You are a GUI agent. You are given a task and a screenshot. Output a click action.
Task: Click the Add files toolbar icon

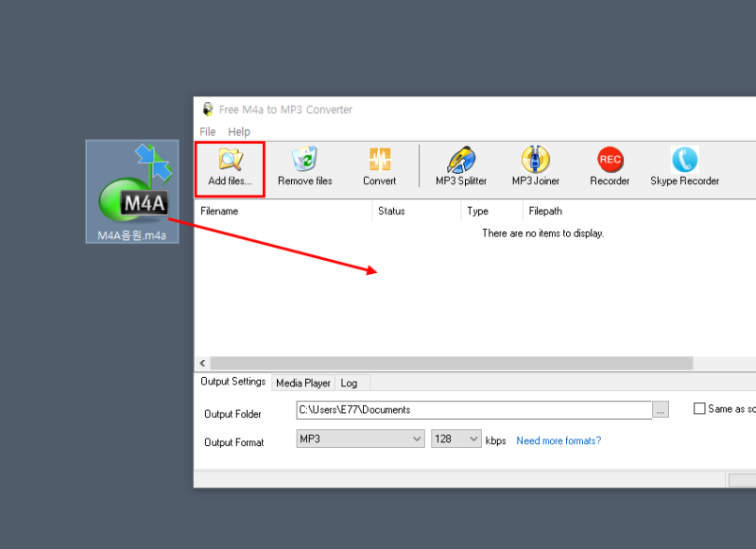point(231,159)
